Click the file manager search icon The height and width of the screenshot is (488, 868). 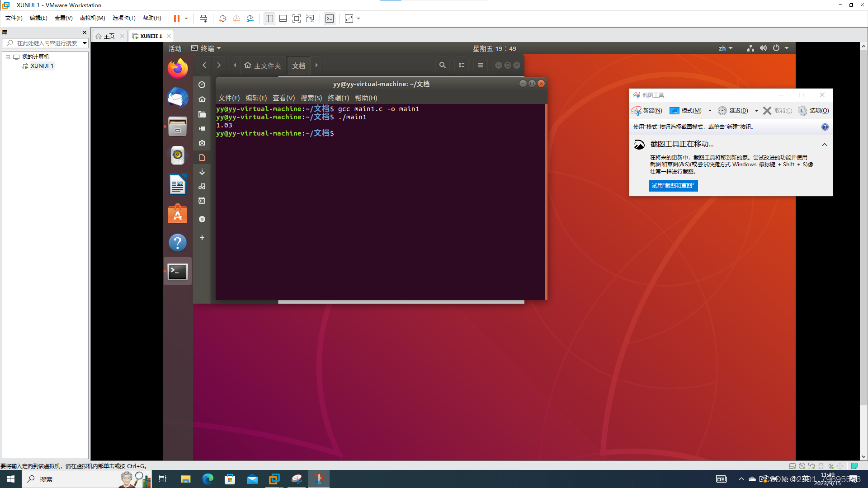pos(443,66)
